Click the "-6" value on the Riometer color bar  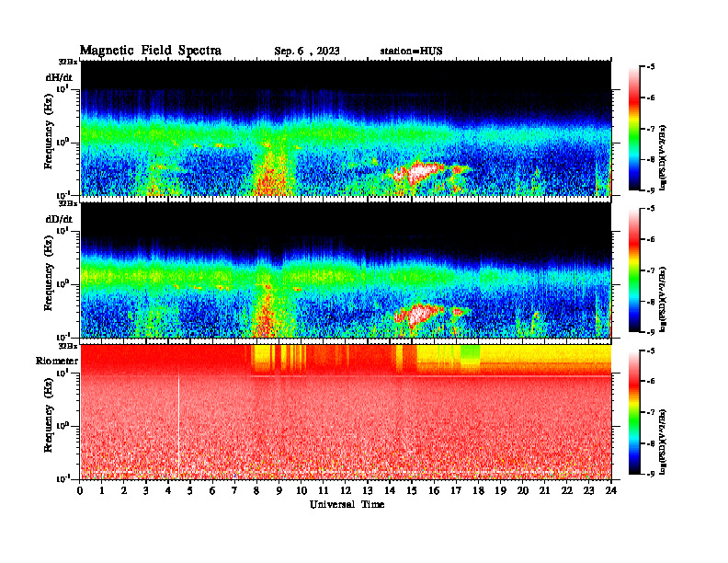pos(650,382)
